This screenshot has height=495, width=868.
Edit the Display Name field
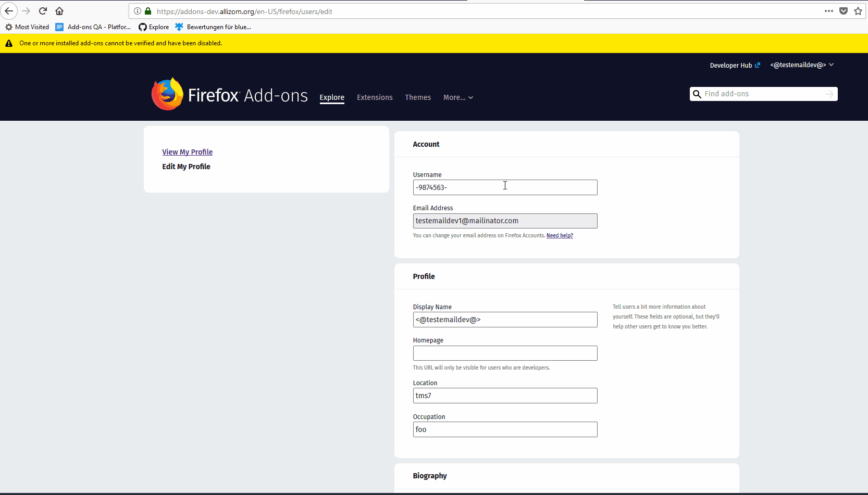505,320
